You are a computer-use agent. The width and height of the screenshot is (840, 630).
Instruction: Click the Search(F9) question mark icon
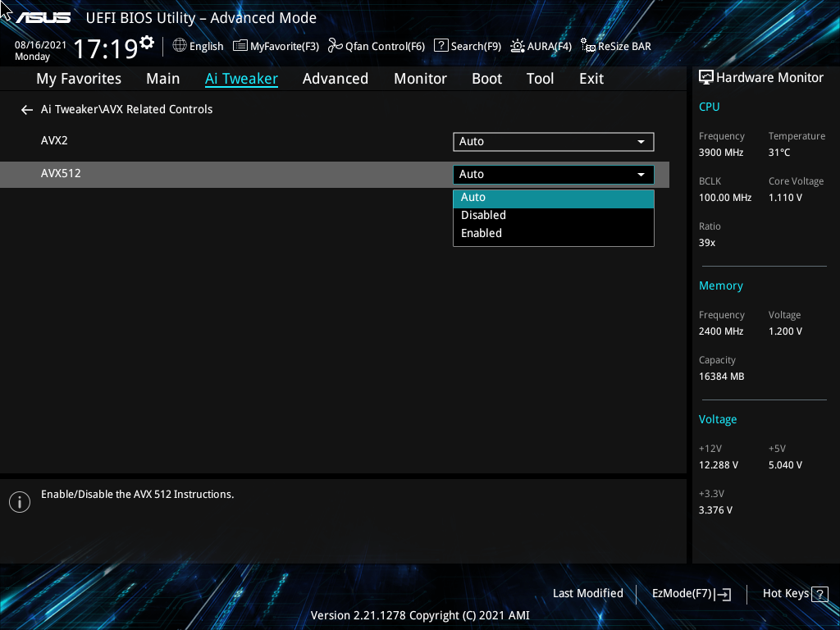(x=441, y=46)
